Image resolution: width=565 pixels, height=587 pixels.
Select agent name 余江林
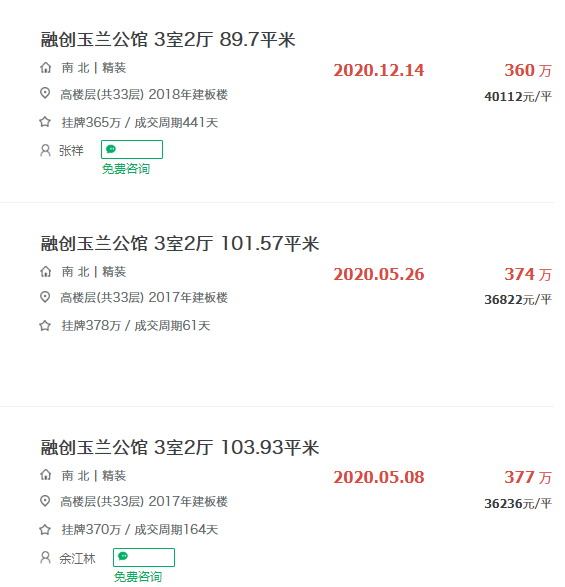tap(77, 558)
